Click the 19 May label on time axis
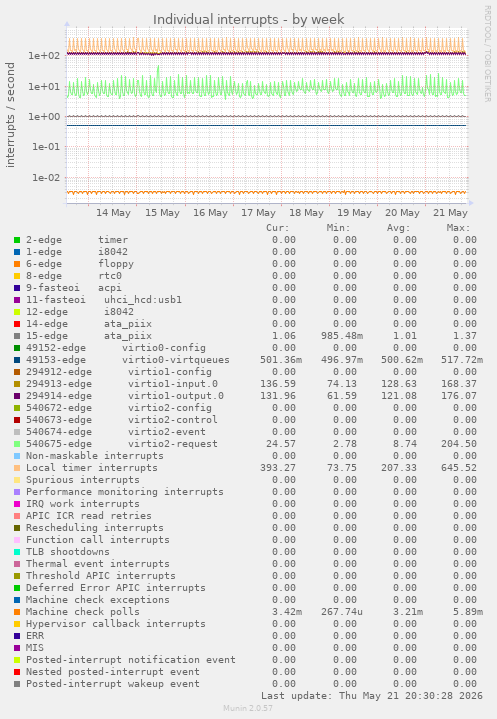 coord(354,213)
